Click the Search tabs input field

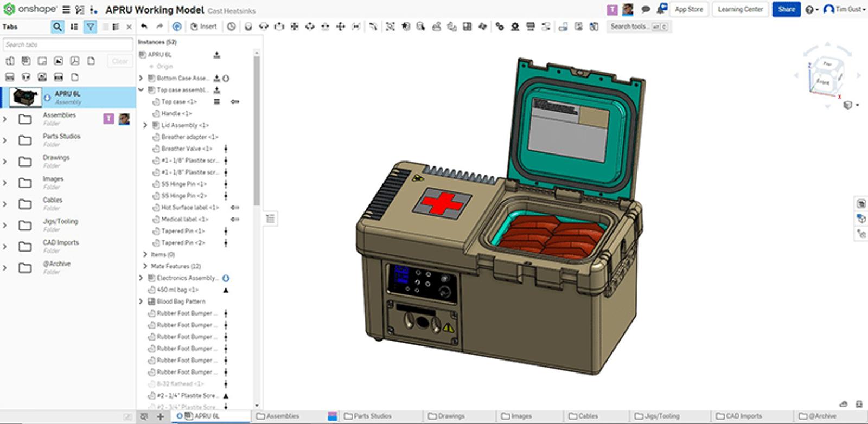point(68,44)
